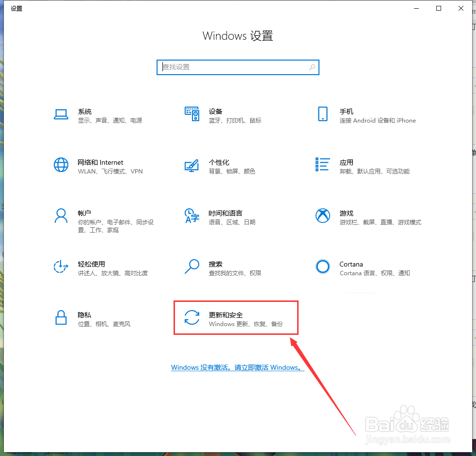Click the 卸载、默认应用、可选功能 description
The width and height of the screenshot is (476, 456).
point(375,172)
